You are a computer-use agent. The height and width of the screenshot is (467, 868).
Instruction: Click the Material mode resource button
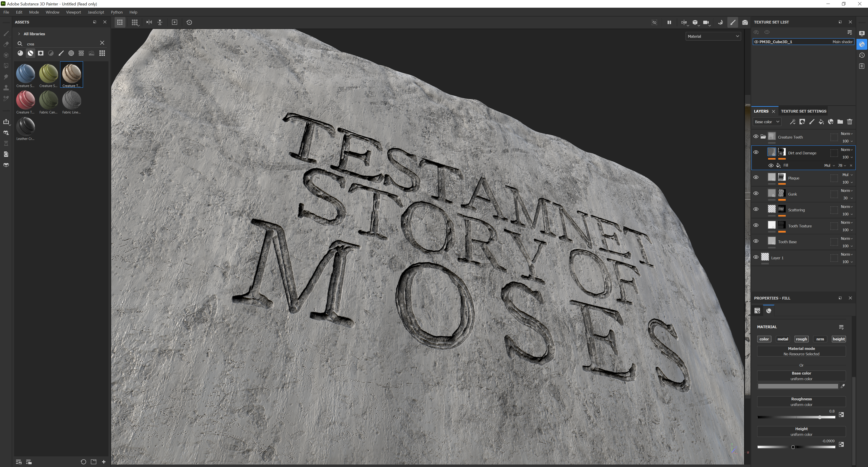coord(801,351)
